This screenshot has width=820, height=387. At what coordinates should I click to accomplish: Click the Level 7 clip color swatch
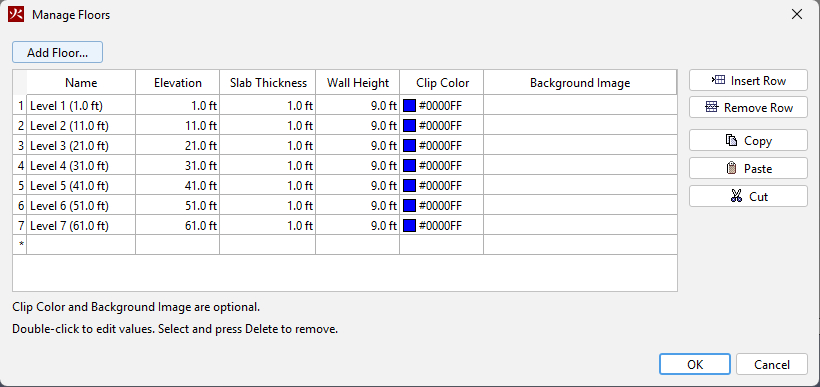coord(409,226)
